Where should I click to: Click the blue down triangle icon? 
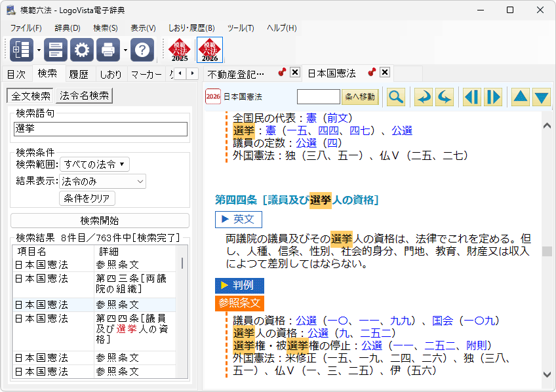click(x=541, y=97)
